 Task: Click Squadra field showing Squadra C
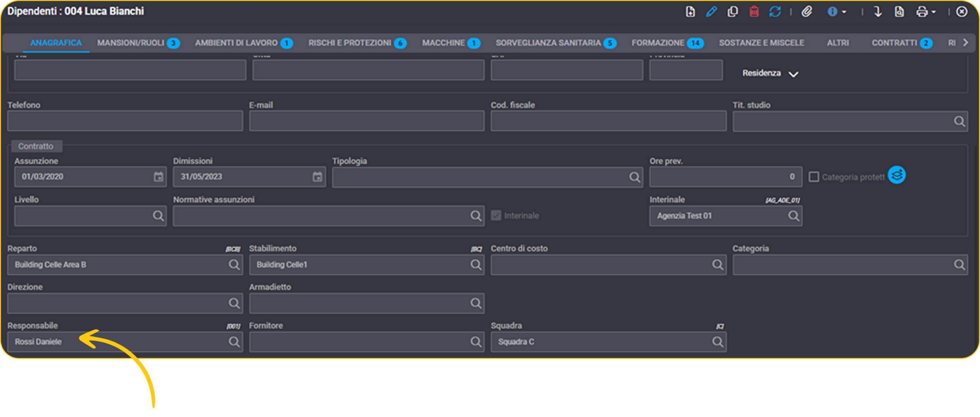pyautogui.click(x=608, y=342)
